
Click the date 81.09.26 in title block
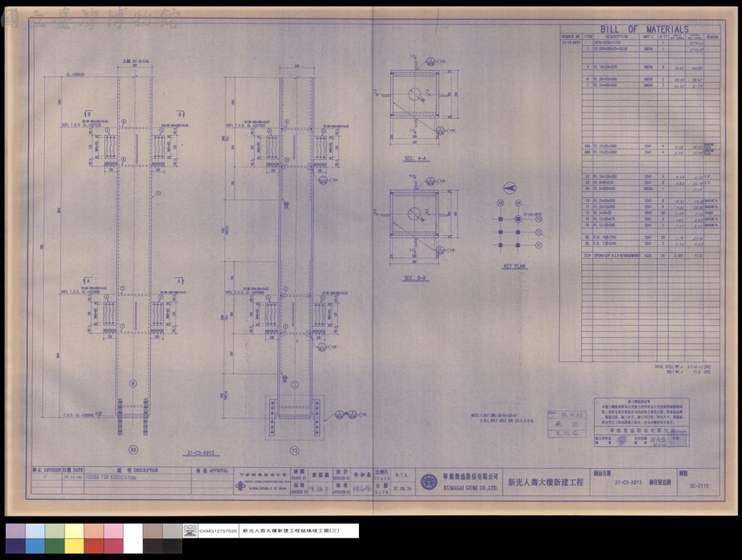tap(403, 488)
